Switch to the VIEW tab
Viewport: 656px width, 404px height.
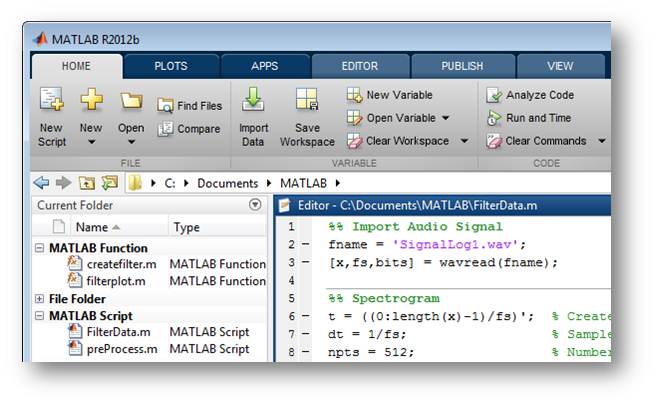[x=560, y=66]
